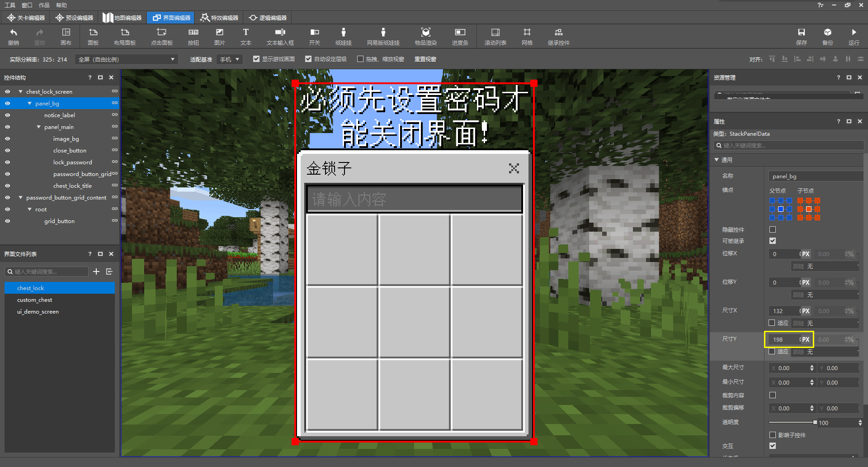Collapse the chest_lock_screen tree node
868x467 pixels.
point(20,91)
